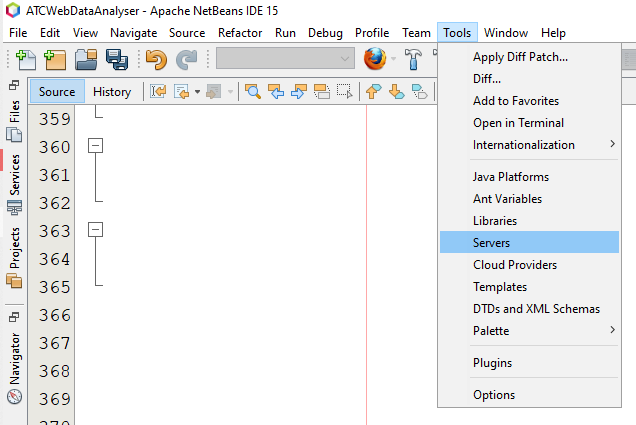Open the Libraries manager
The image size is (636, 425).
529,221
